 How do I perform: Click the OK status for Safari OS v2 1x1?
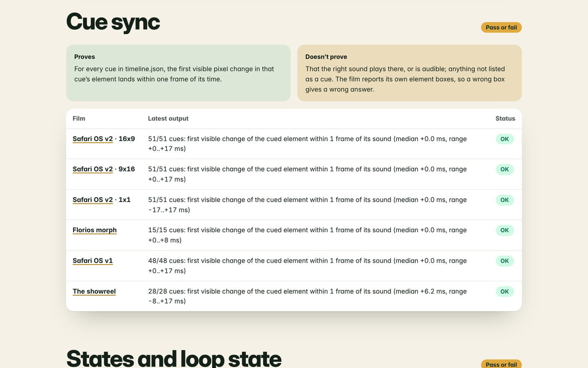point(505,200)
